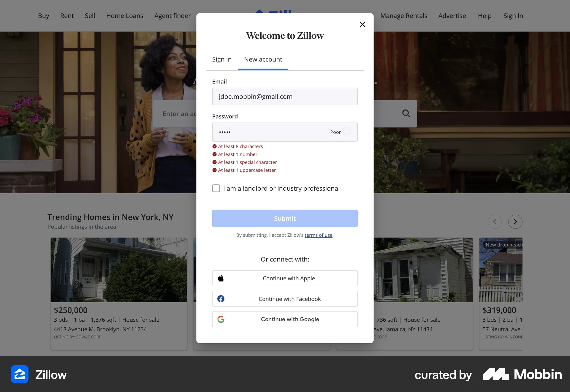
Task: Close the Welcome to Zillow modal
Action: click(x=362, y=24)
